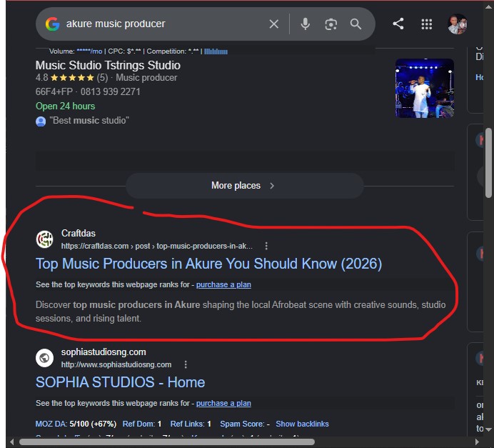The width and height of the screenshot is (494, 448).
Task: Open the Google account avatar
Action: pos(458,24)
